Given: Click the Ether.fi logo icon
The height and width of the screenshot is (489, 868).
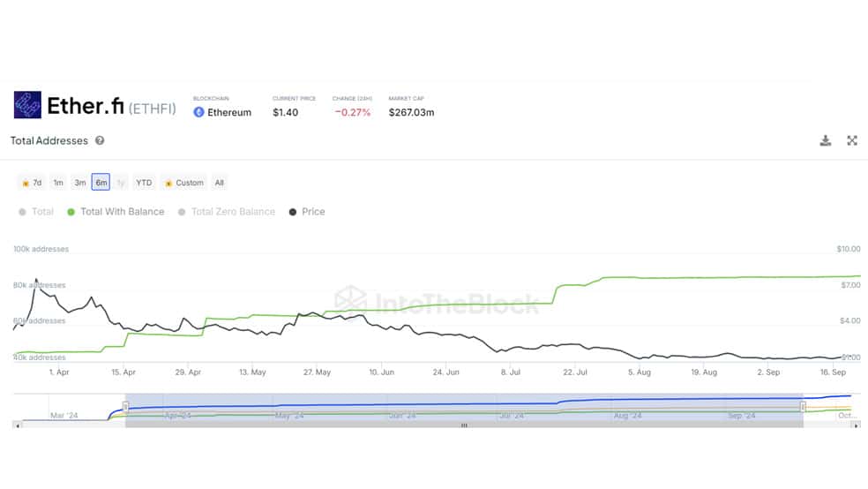Looking at the screenshot, I should click(27, 105).
